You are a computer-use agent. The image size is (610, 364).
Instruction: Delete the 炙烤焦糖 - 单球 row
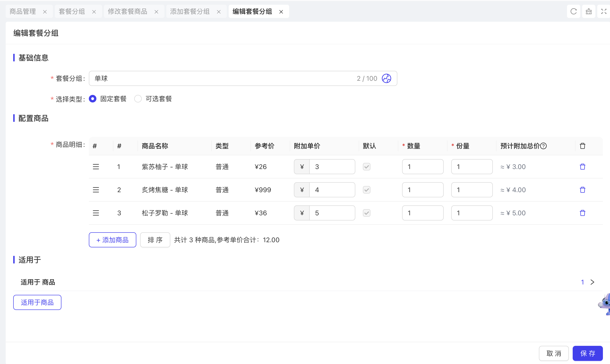coord(582,190)
